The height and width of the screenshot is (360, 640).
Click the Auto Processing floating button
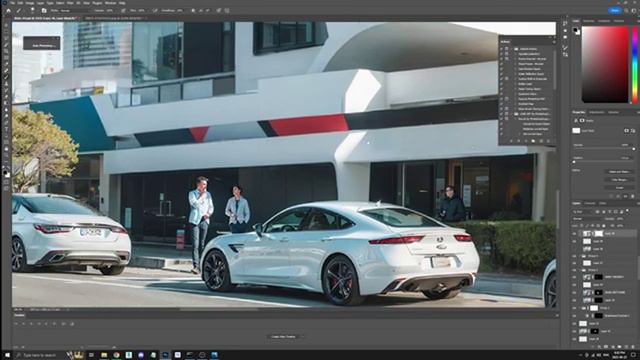[42, 43]
